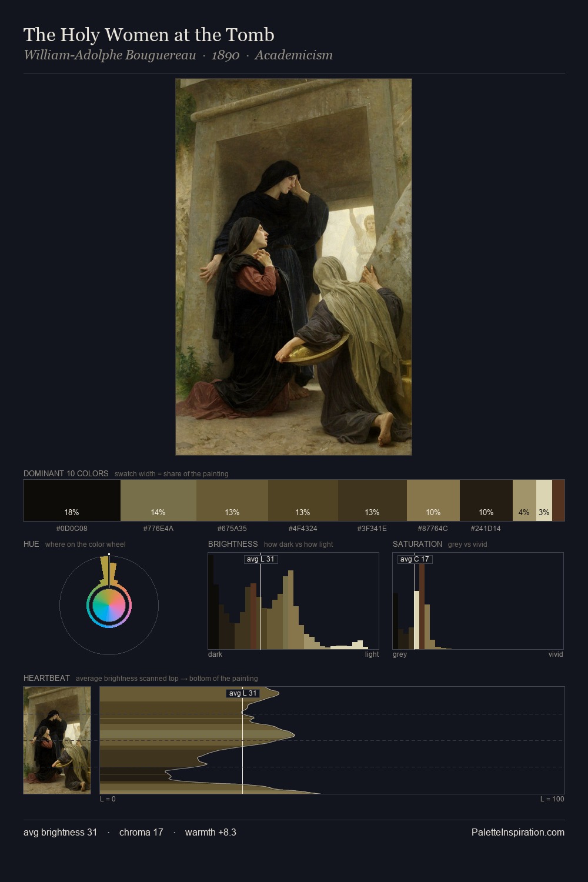588x882 pixels.
Task: Click the hue color wheel chart
Action: [109, 604]
